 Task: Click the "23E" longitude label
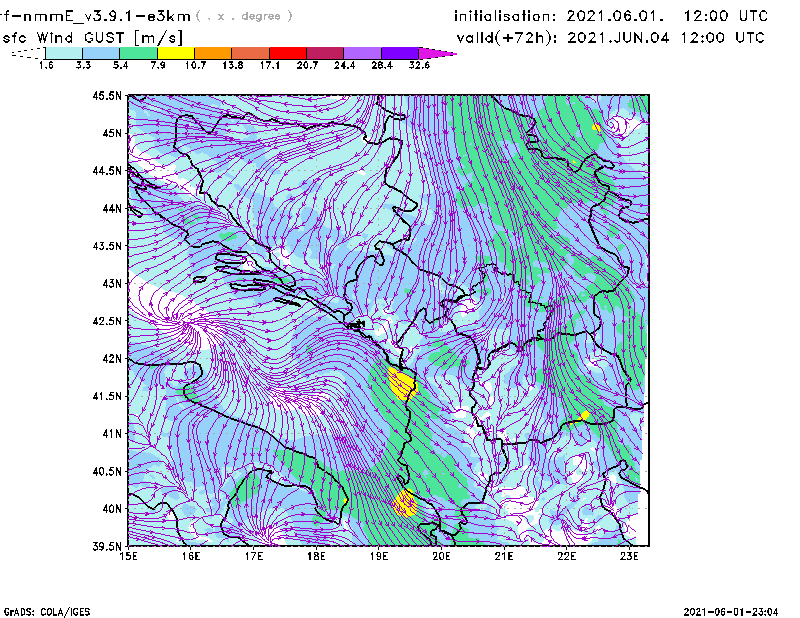tap(629, 556)
